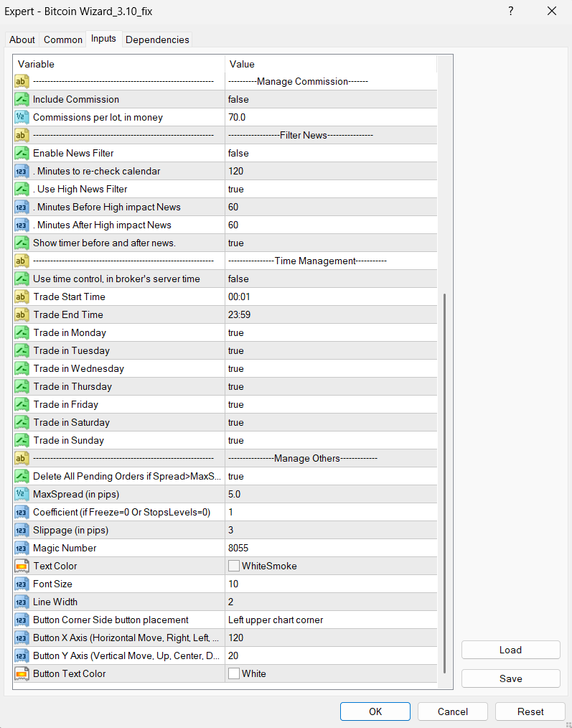Click the icon beside Delete All Pending Orders row
Viewport: 572px width, 728px height.
click(22, 476)
